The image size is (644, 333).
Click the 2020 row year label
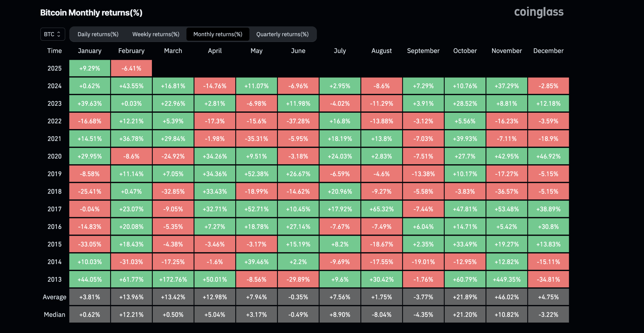click(x=54, y=156)
